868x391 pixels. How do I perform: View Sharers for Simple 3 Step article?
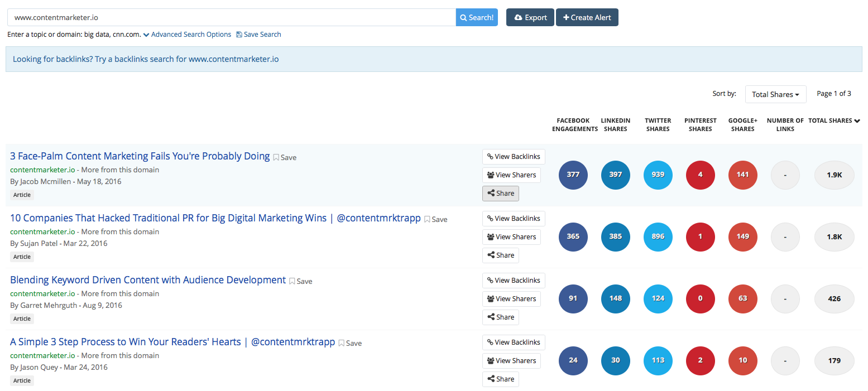coord(511,361)
